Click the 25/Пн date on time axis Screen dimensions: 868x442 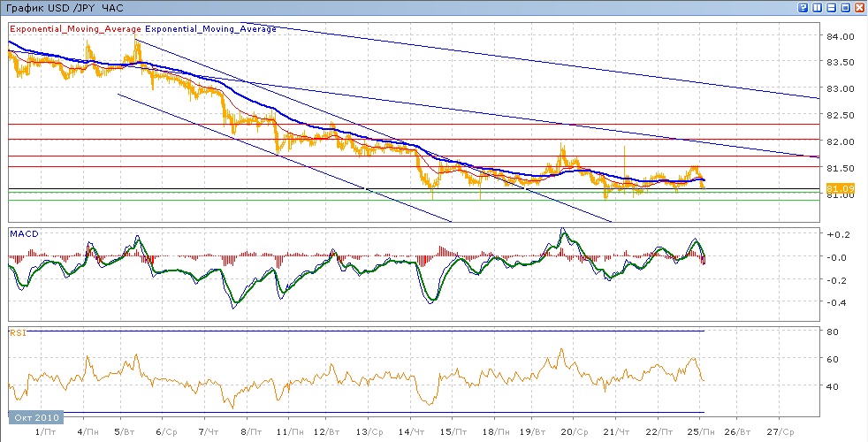click(701, 431)
